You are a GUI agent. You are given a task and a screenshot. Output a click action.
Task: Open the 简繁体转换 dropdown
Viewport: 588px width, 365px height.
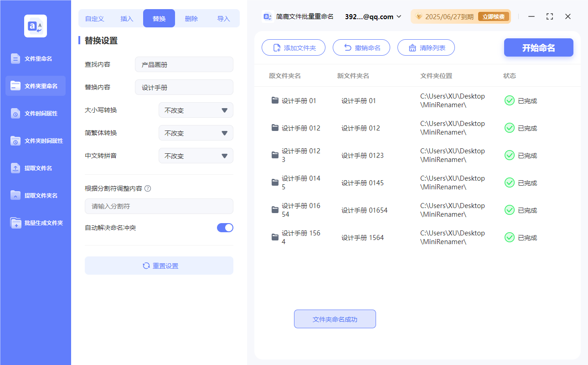pos(196,133)
